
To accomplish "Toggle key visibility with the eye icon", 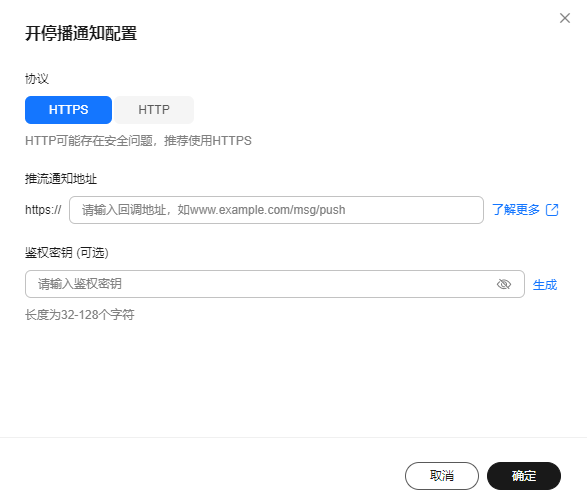I will pos(504,284).
